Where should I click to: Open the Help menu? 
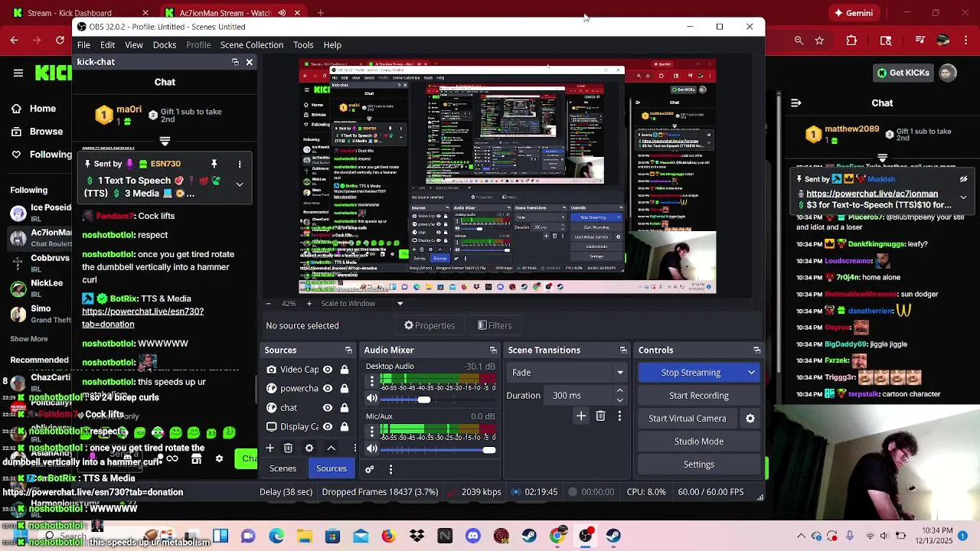point(332,45)
